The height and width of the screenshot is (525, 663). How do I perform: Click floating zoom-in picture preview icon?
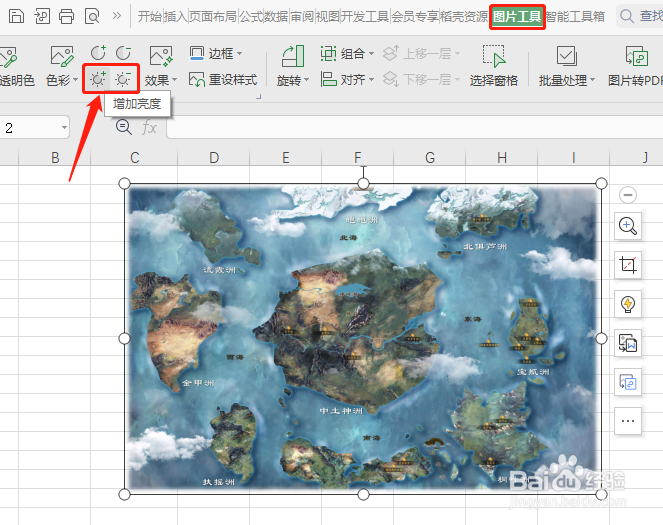(628, 226)
